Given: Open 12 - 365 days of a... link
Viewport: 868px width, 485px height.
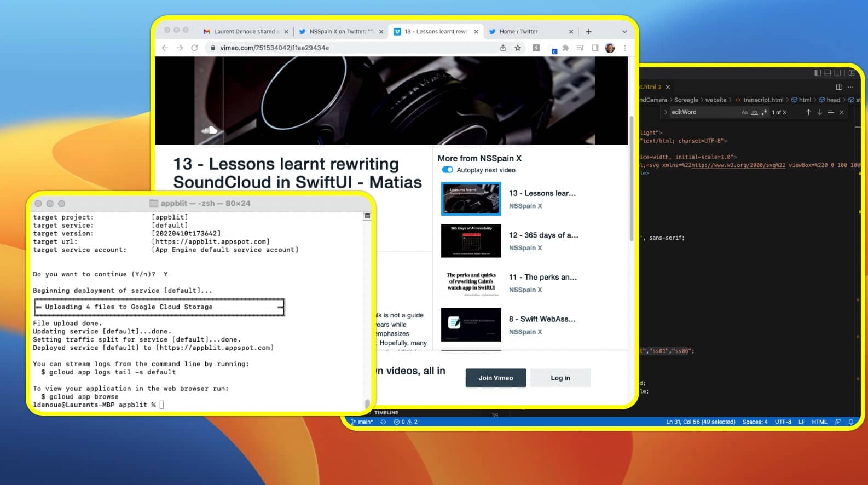Looking at the screenshot, I should pos(543,235).
